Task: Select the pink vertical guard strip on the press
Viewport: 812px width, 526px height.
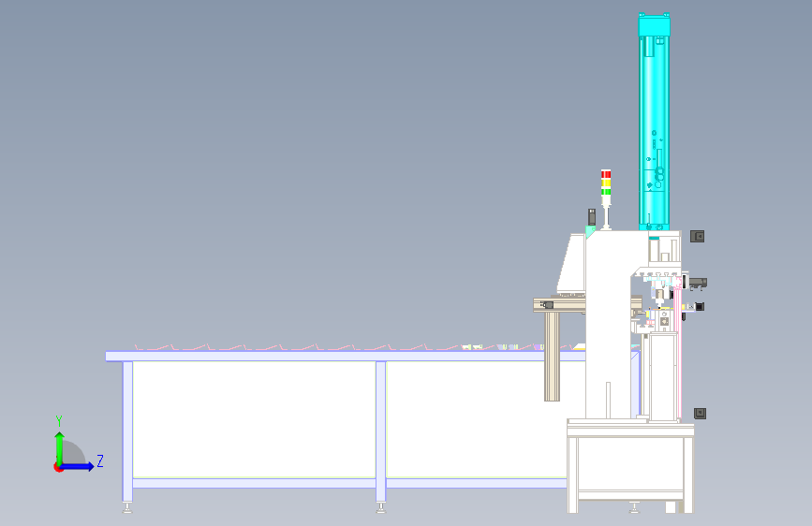Action: click(x=679, y=352)
